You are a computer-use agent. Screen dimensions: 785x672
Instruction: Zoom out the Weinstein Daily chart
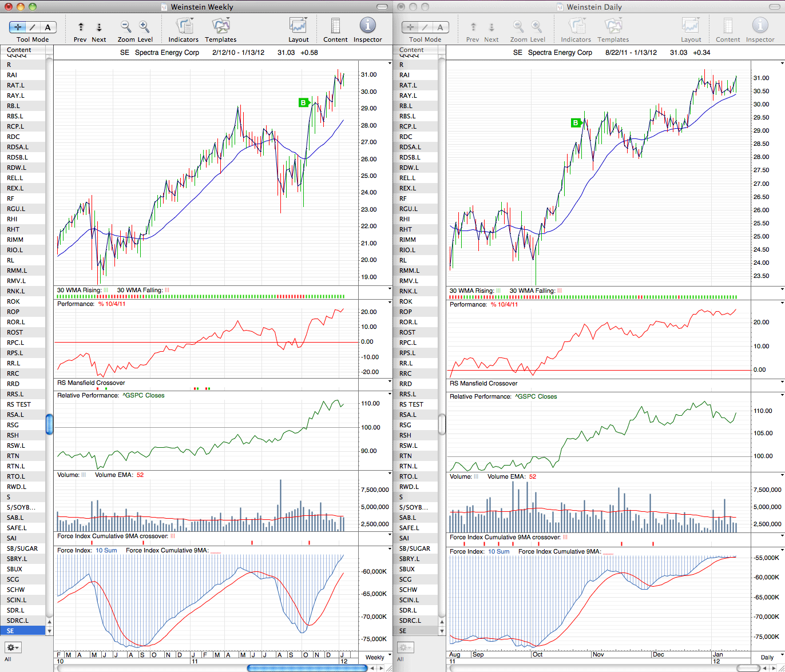[x=518, y=26]
